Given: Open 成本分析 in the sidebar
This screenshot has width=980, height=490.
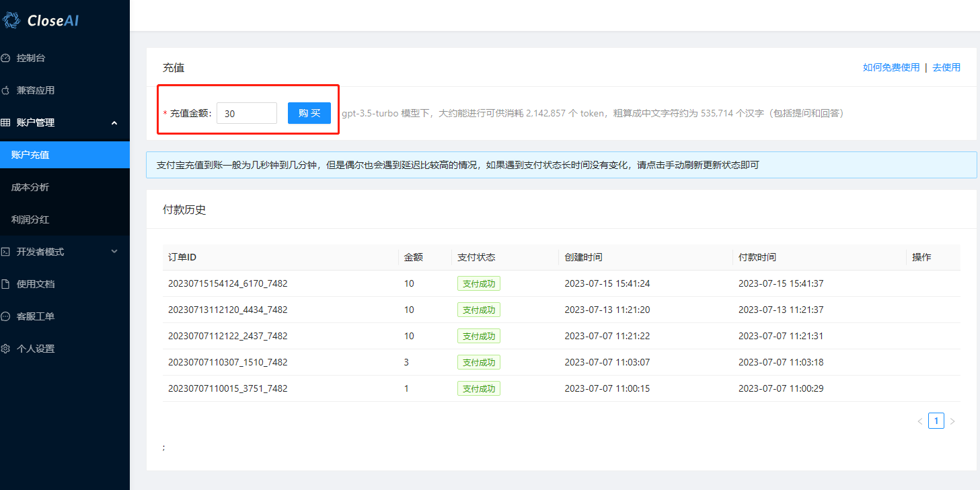Looking at the screenshot, I should [x=65, y=187].
